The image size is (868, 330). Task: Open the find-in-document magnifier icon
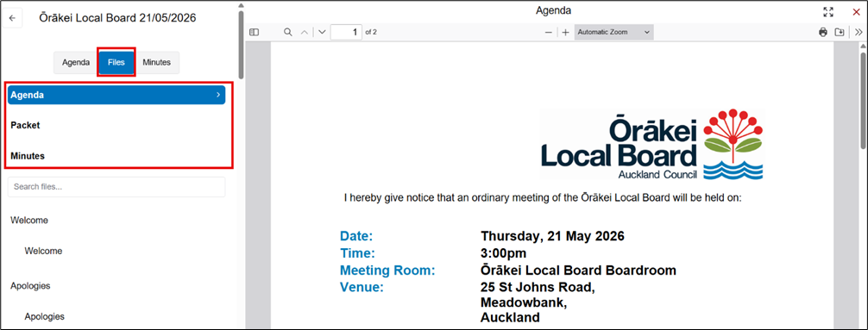point(288,32)
